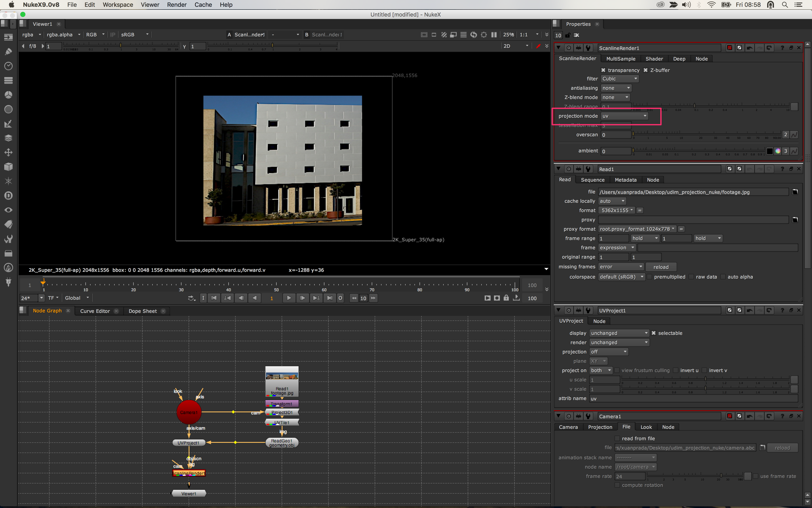Click the red color picker in viewer toolbar
Image resolution: width=812 pixels, height=508 pixels.
click(538, 46)
